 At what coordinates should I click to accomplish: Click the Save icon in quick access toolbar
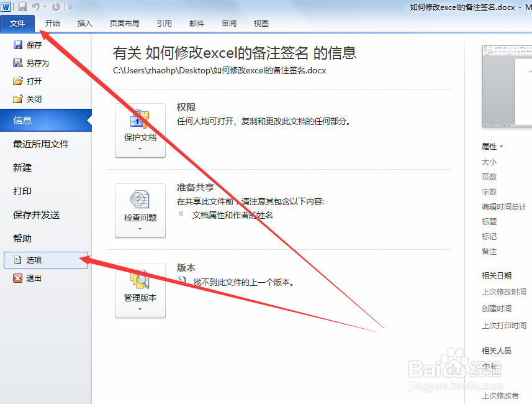(22, 6)
